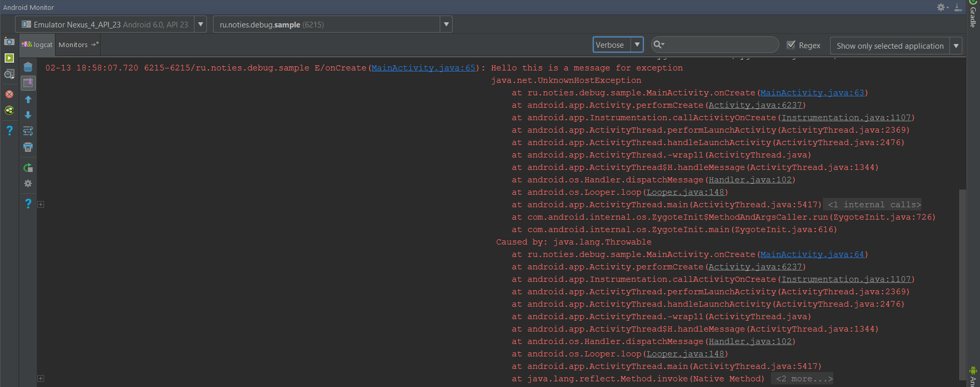Image resolution: width=980 pixels, height=387 pixels.
Task: Click the process dropdown arrow button
Action: [446, 24]
